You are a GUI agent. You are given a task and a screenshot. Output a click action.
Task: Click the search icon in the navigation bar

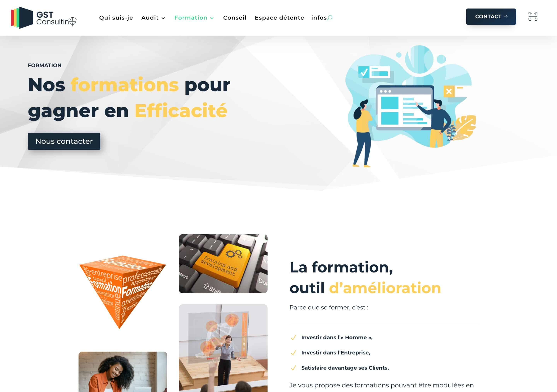pyautogui.click(x=331, y=17)
